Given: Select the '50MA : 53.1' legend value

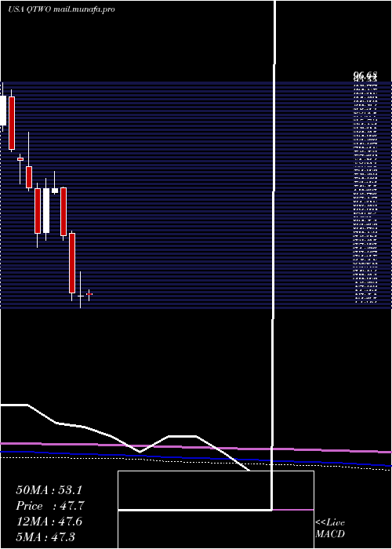Looking at the screenshot, I should (50, 490).
